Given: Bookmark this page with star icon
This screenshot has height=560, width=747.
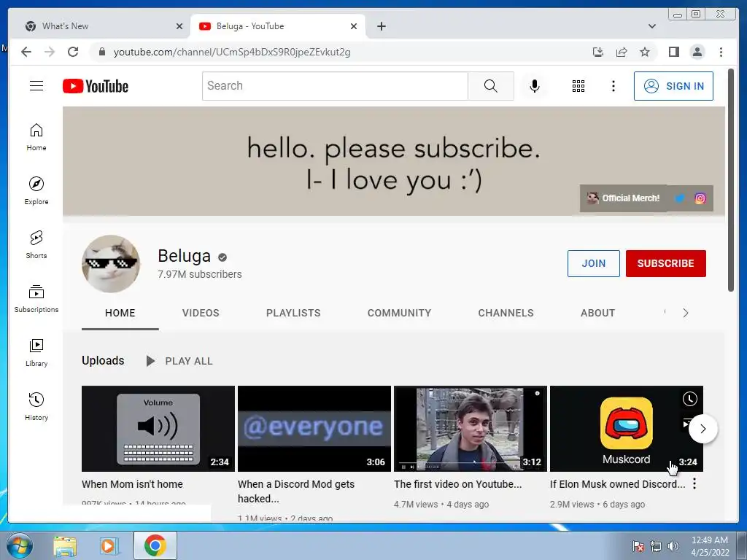Looking at the screenshot, I should [x=645, y=52].
